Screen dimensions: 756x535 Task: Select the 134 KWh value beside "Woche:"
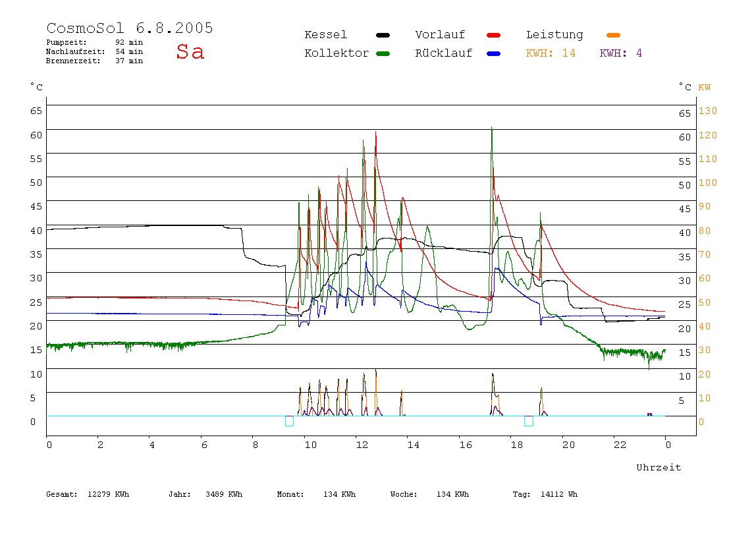pyautogui.click(x=452, y=494)
